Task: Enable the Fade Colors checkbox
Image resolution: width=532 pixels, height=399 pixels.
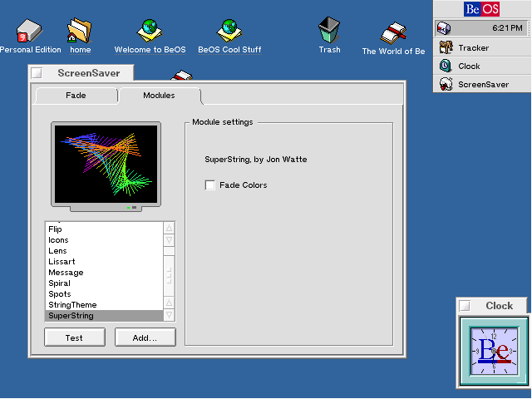Action: coord(210,185)
